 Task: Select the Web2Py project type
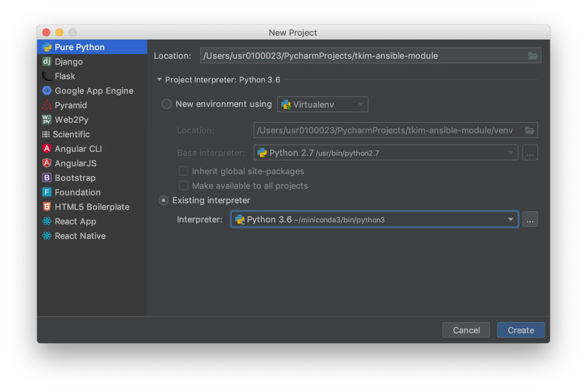92,120
